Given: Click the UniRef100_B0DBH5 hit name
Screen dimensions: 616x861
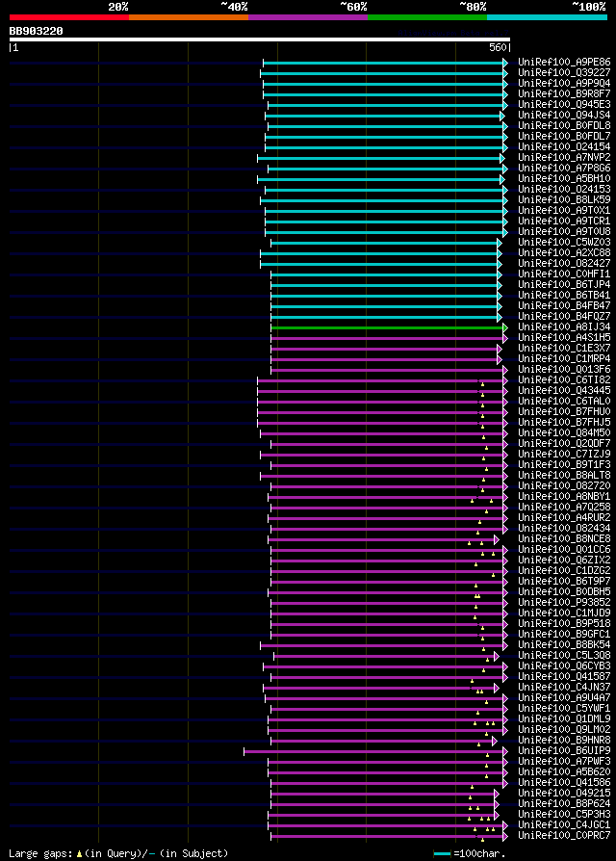Looking at the screenshot, I should 564,592.
